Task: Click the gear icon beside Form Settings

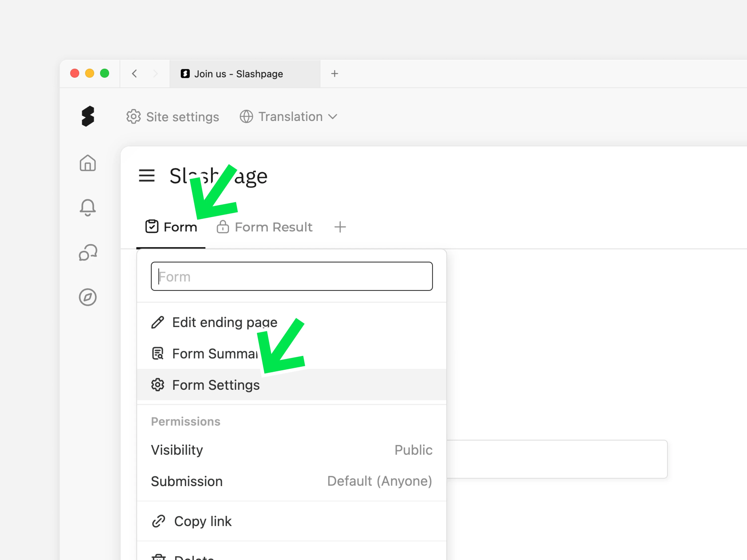Action: tap(158, 385)
